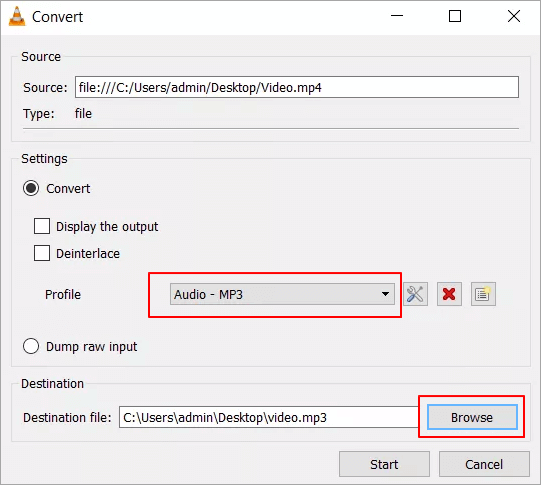541x485 pixels.
Task: Click the Profile label text
Action: pos(63,295)
